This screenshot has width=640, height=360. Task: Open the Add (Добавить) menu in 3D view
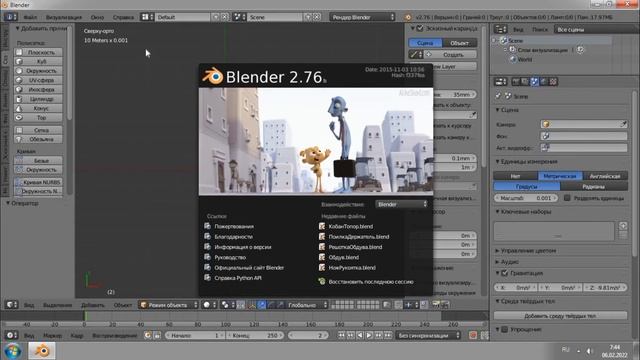(x=93, y=304)
